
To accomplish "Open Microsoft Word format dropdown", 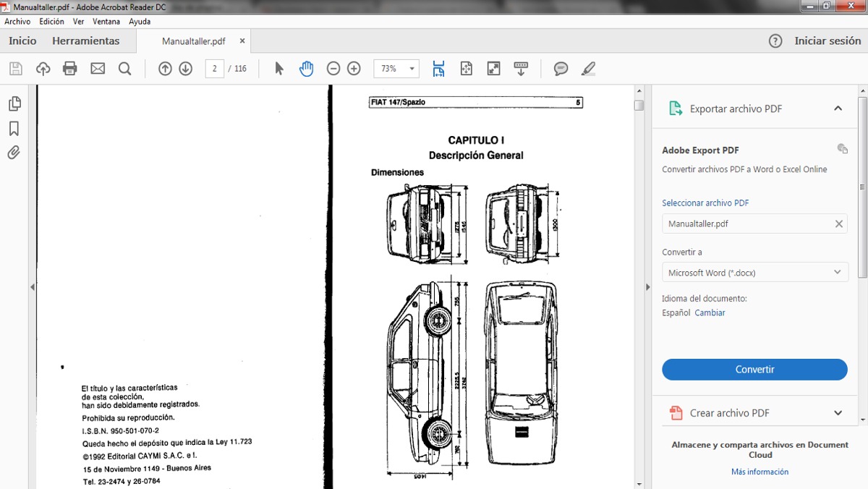I will click(x=754, y=273).
